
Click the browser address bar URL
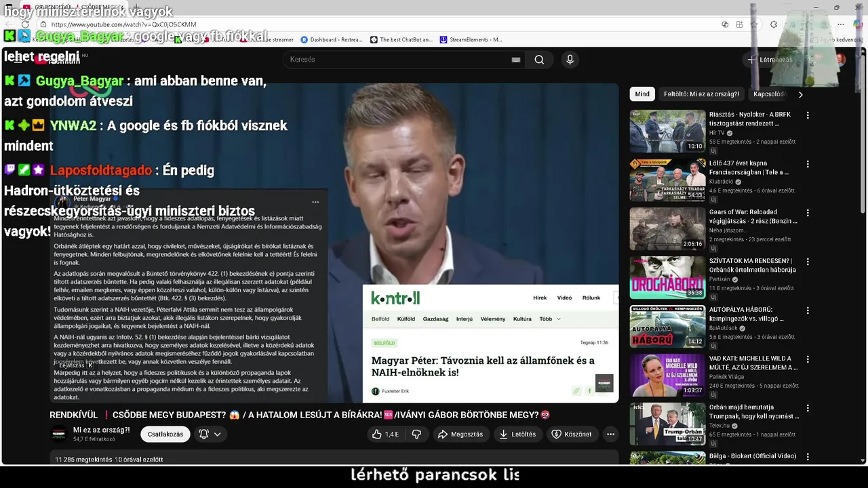pyautogui.click(x=124, y=24)
